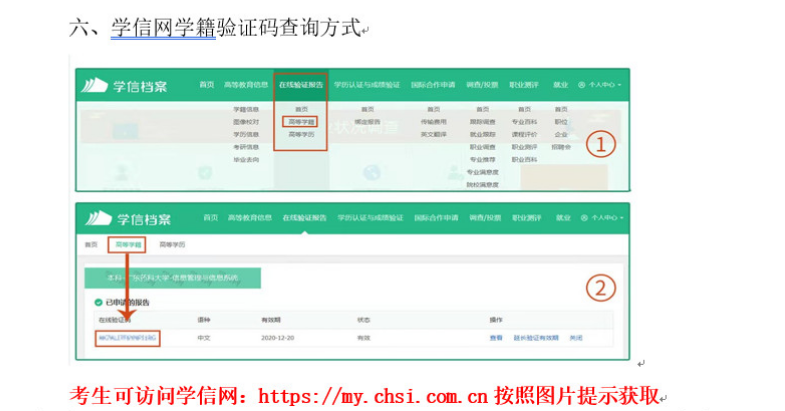
Task: Click the green check icon beside 已申请的报告
Action: 99,302
